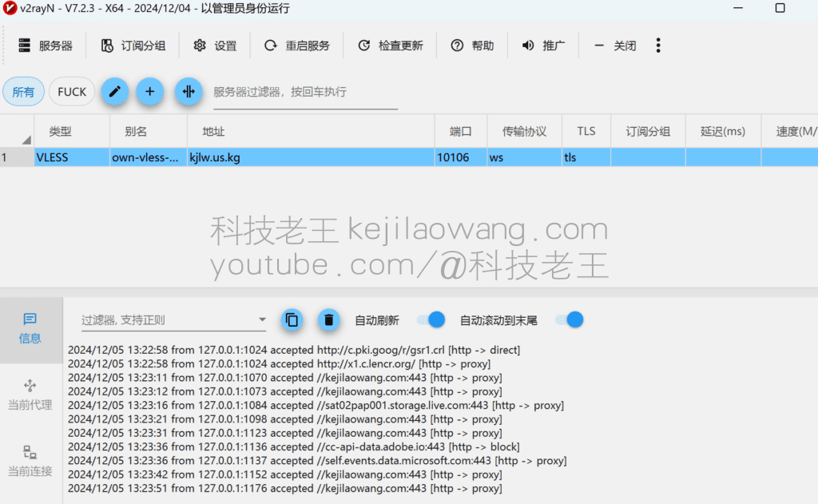Click the 重启服务 button

[297, 46]
